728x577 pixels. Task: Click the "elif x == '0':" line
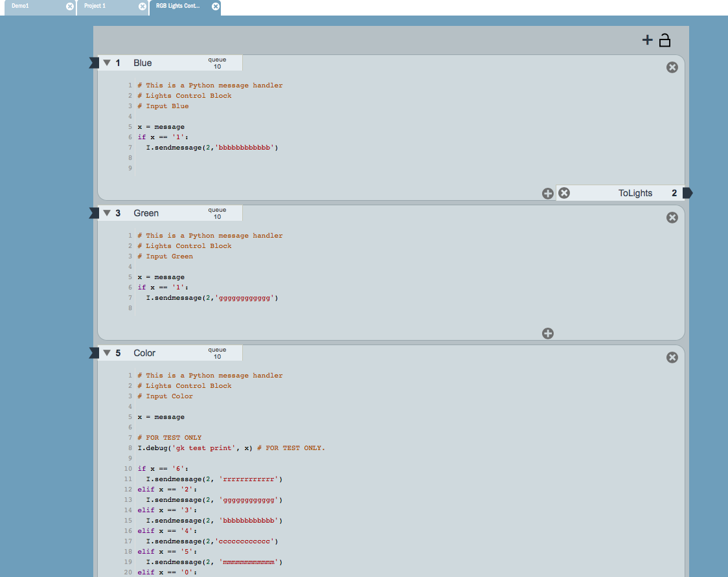point(167,572)
